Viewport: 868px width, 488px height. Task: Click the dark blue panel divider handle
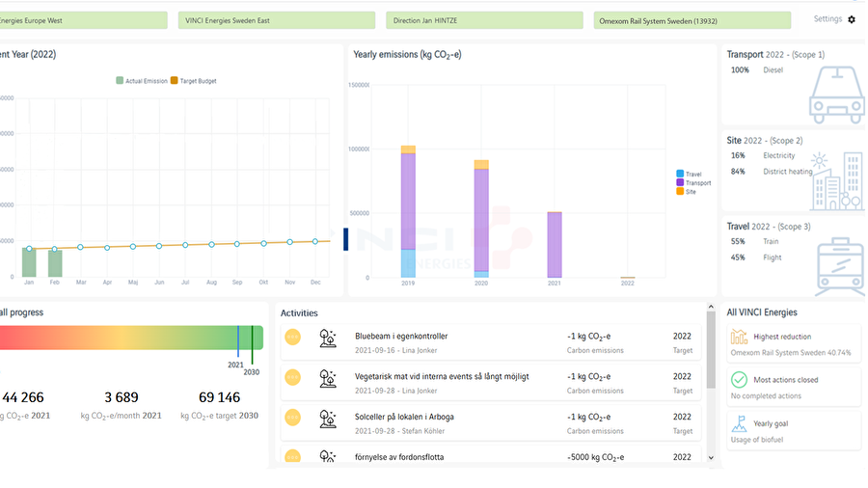click(346, 239)
